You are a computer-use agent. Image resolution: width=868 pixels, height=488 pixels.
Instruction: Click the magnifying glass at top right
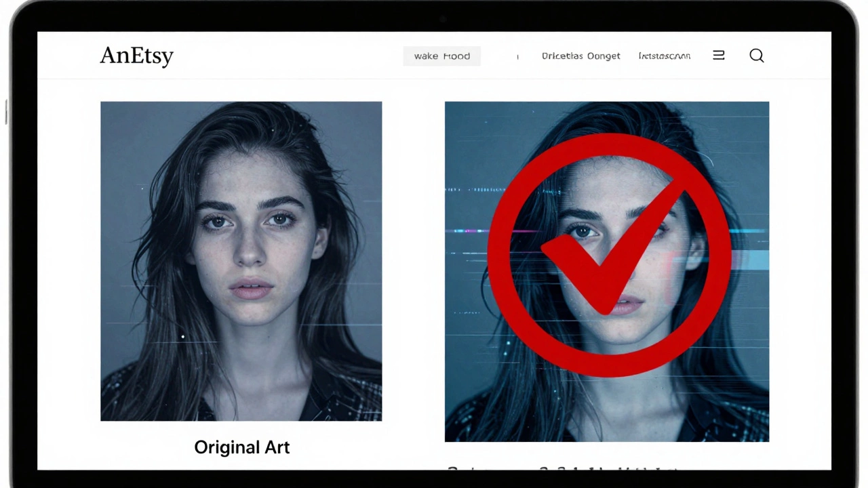coord(756,56)
